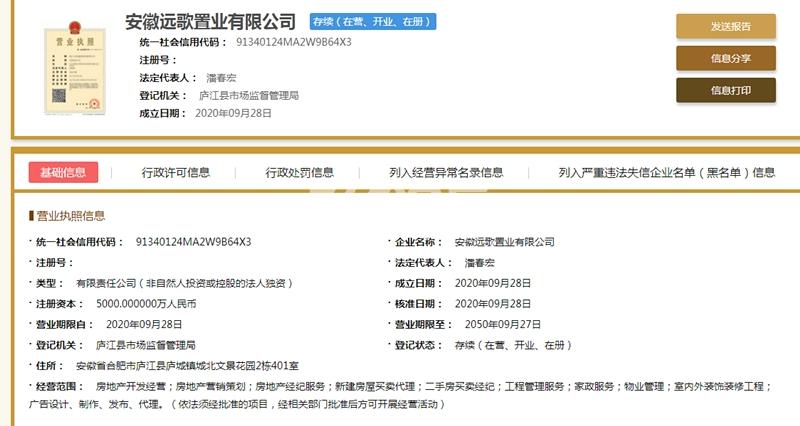Click 企业名称 value in license info section
Image resolution: width=800 pixels, height=426 pixels.
click(x=505, y=242)
